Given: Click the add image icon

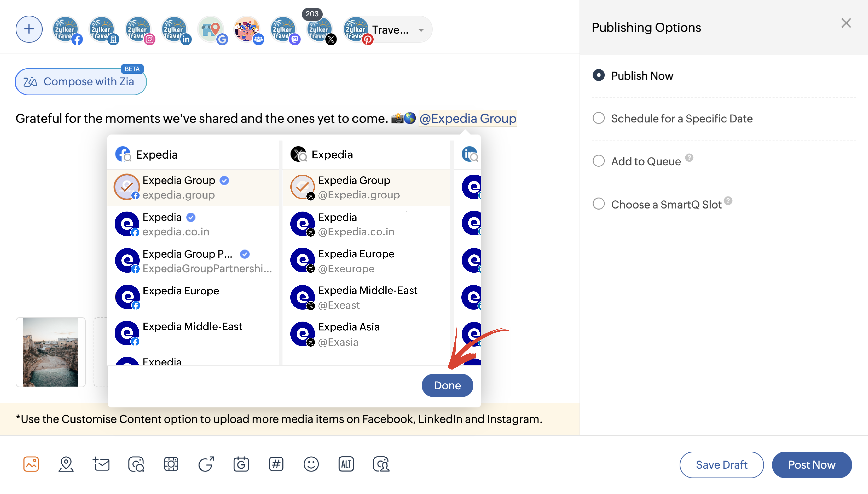Looking at the screenshot, I should click(x=31, y=464).
